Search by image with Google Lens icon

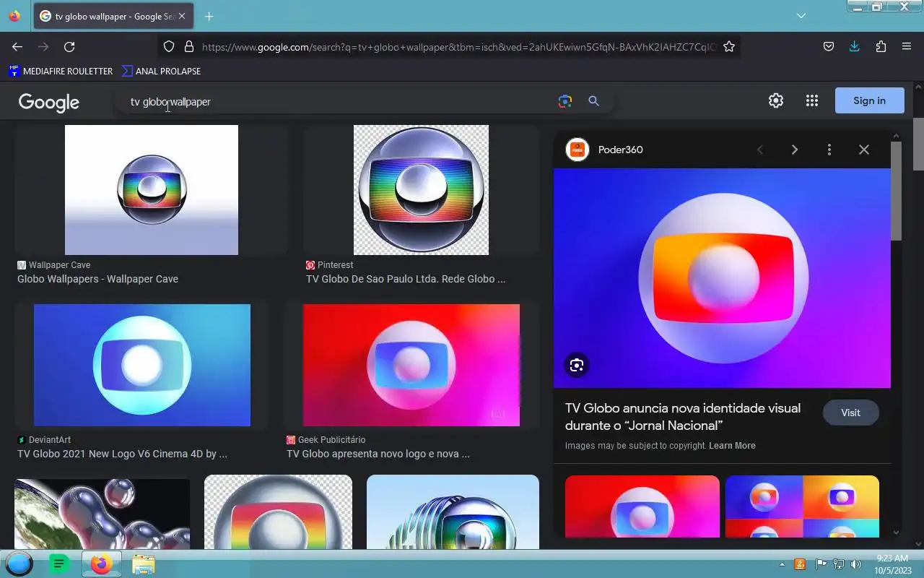[x=565, y=102]
